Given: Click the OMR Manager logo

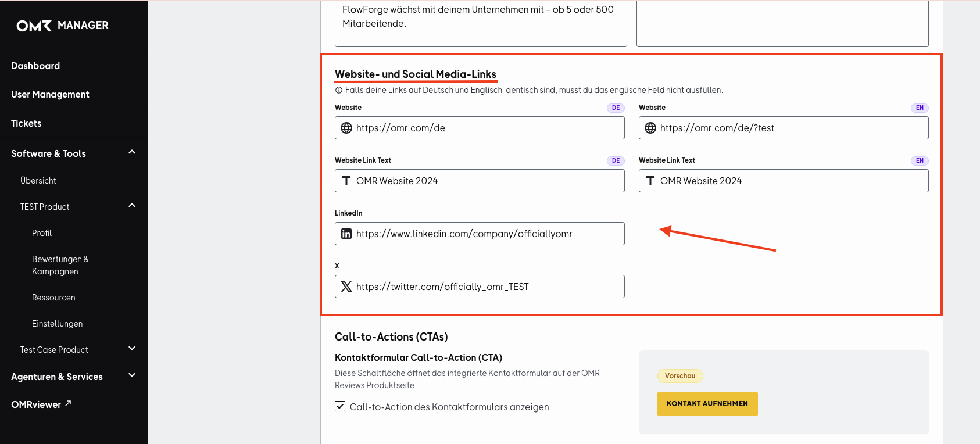Looking at the screenshot, I should coord(62,26).
